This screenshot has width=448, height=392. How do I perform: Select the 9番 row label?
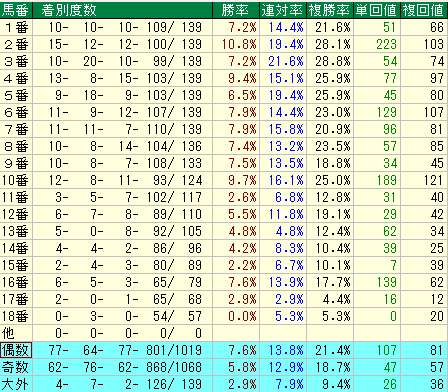(x=16, y=163)
